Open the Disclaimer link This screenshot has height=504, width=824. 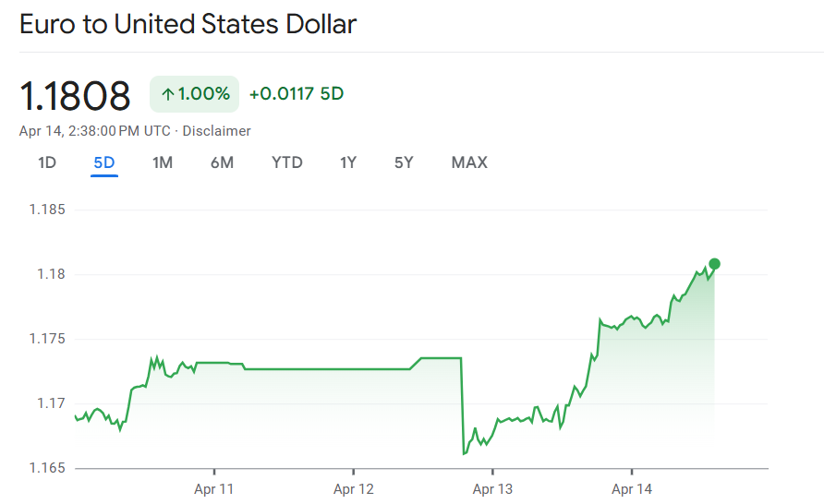click(216, 131)
